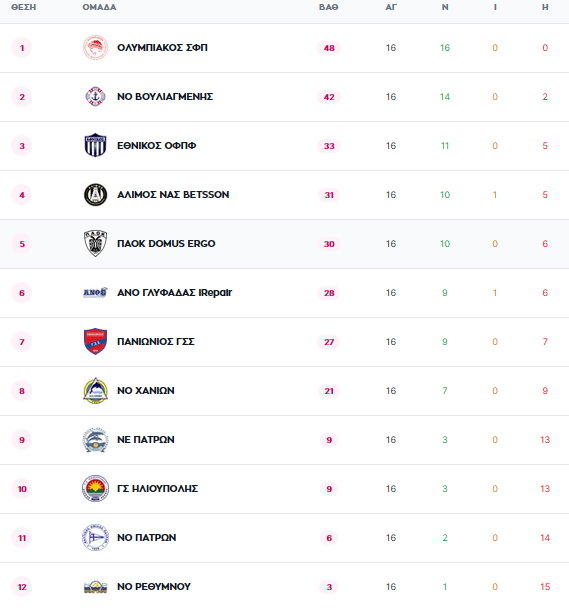This screenshot has width=569, height=611.
Task: Click the NO Vouliagmenis anchor crest
Action: click(95, 96)
